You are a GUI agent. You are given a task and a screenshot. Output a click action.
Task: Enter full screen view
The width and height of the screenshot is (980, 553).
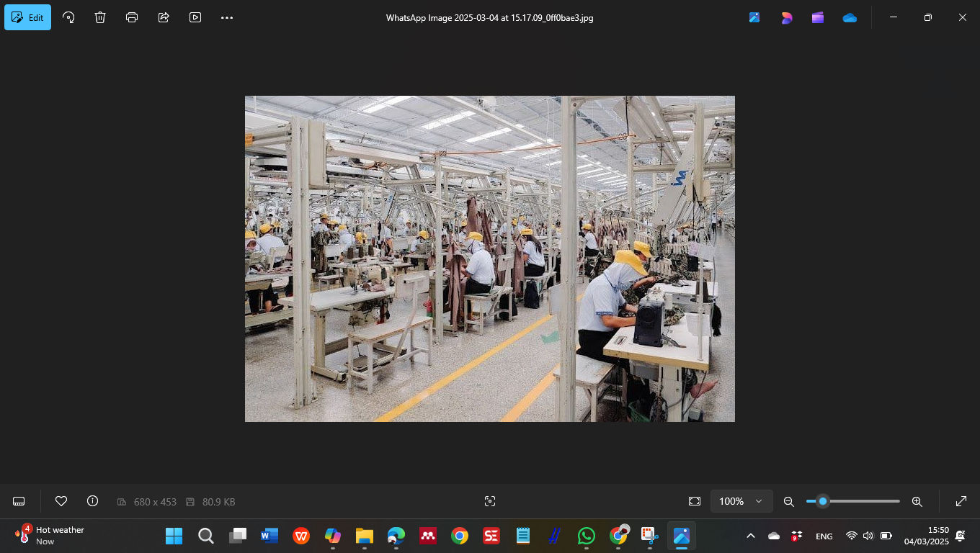961,501
